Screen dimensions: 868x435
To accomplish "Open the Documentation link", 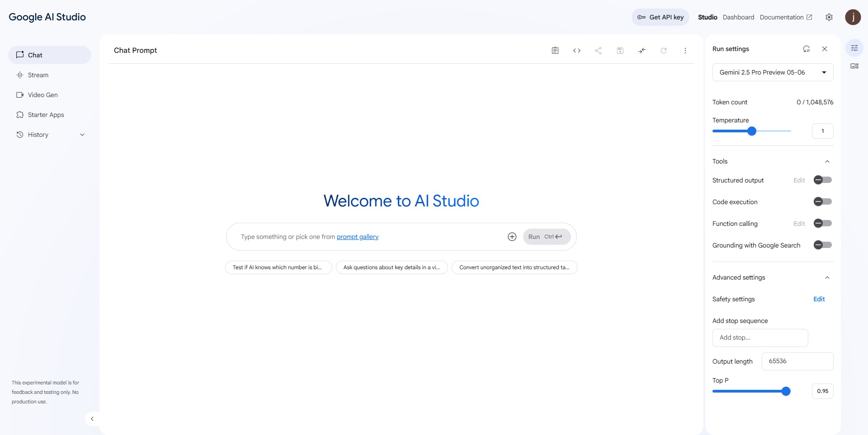I will point(786,17).
